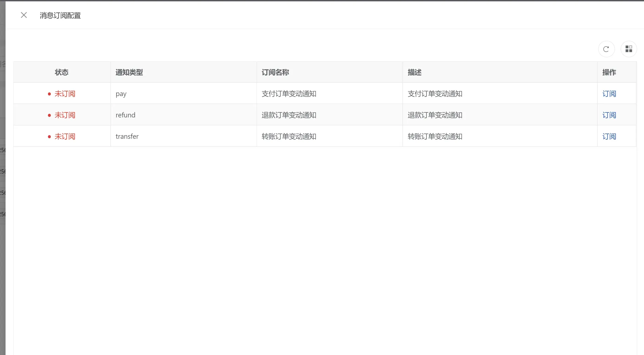This screenshot has height=355, width=644.
Task: Click 未订阅 status in transfer row
Action: click(x=65, y=137)
